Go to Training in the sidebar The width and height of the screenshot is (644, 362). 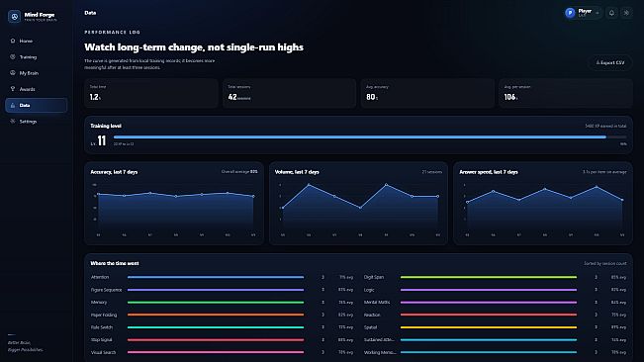point(37,57)
